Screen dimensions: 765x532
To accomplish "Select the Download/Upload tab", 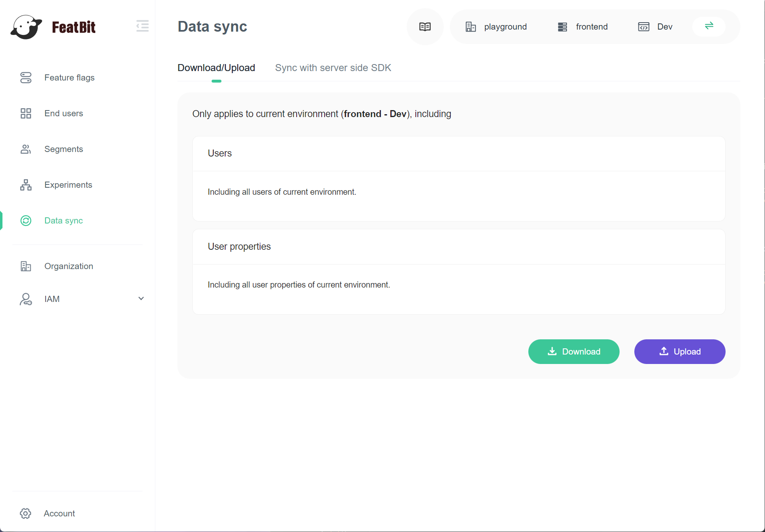I will (216, 68).
